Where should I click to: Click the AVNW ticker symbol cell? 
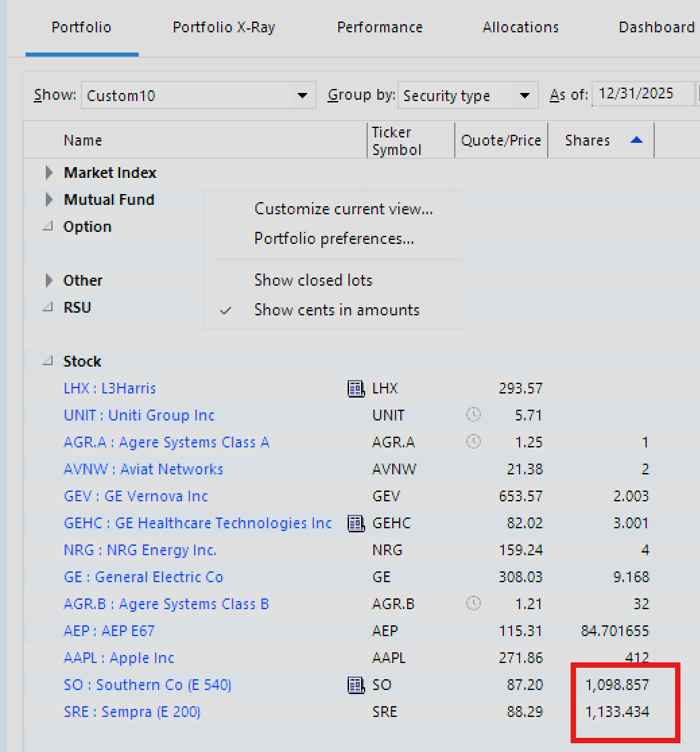394,469
